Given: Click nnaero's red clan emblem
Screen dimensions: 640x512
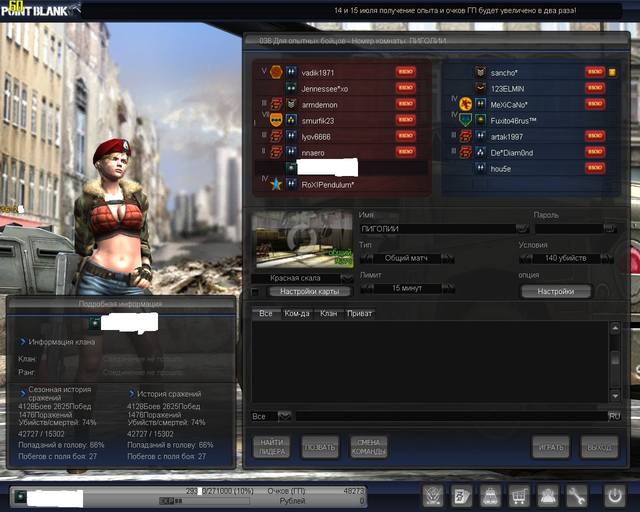Looking at the screenshot, I should pyautogui.click(x=276, y=152).
